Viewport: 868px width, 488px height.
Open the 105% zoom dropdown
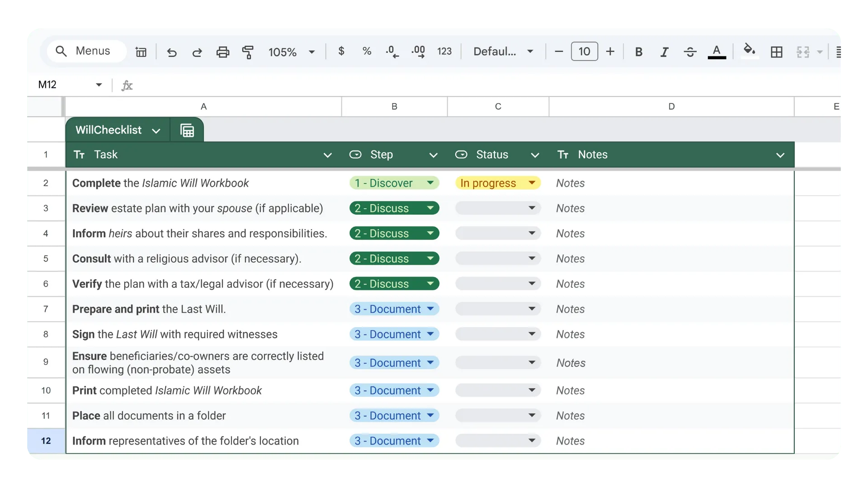pos(292,52)
